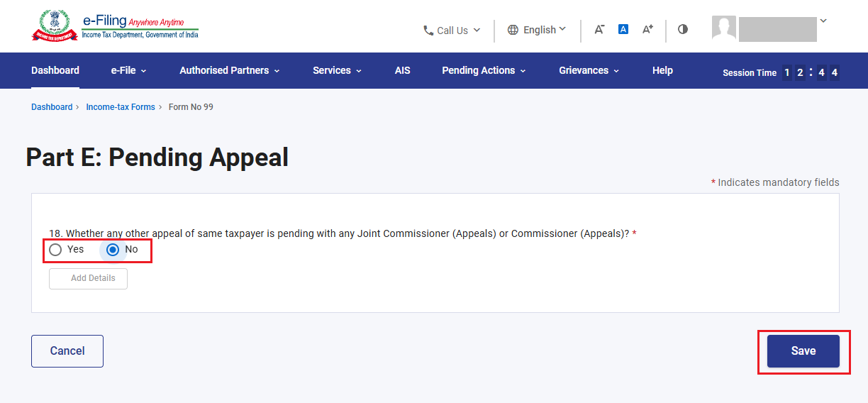The height and width of the screenshot is (403, 868).
Task: Click the e-Filing Income Tax Department logo
Action: pos(115,26)
